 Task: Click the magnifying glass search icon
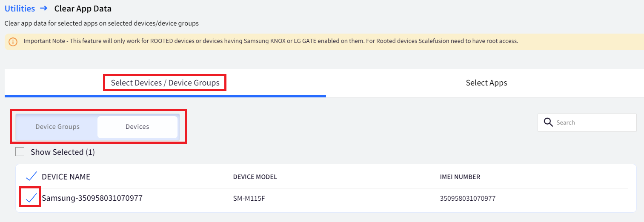pyautogui.click(x=549, y=122)
